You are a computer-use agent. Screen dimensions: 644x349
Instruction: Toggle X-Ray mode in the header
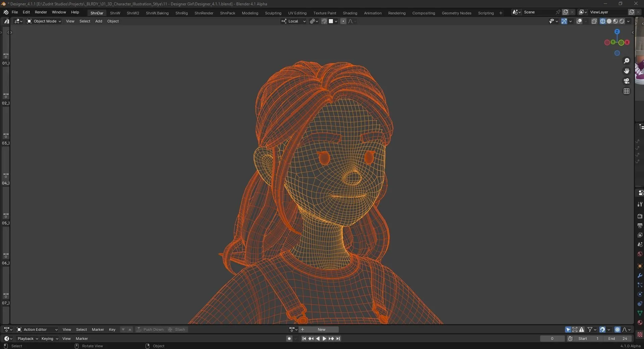pyautogui.click(x=594, y=21)
